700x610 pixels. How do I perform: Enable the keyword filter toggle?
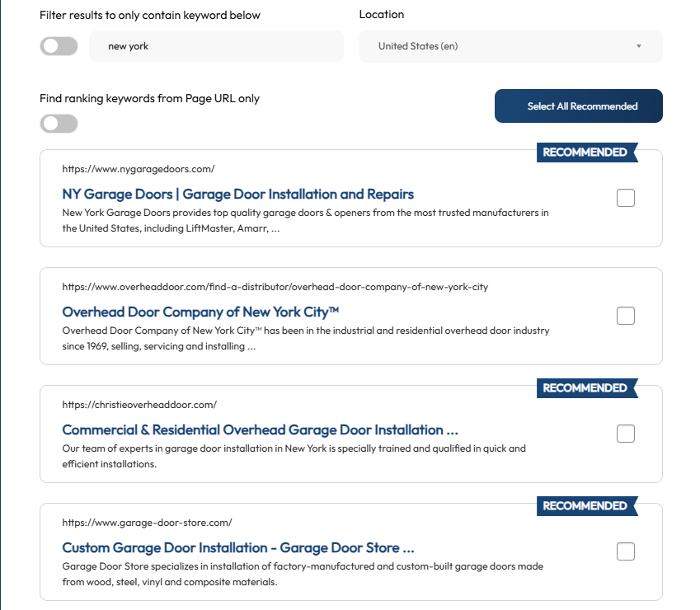pyautogui.click(x=59, y=46)
